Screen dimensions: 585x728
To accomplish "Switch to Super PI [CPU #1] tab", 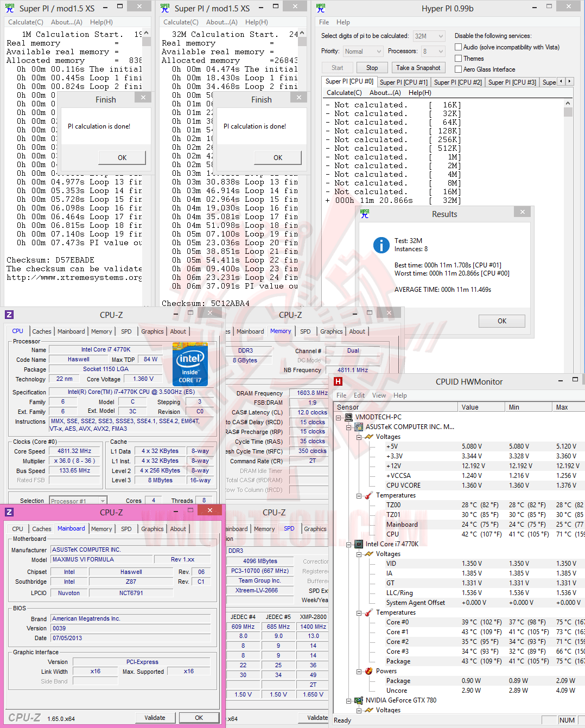I will coord(404,82).
